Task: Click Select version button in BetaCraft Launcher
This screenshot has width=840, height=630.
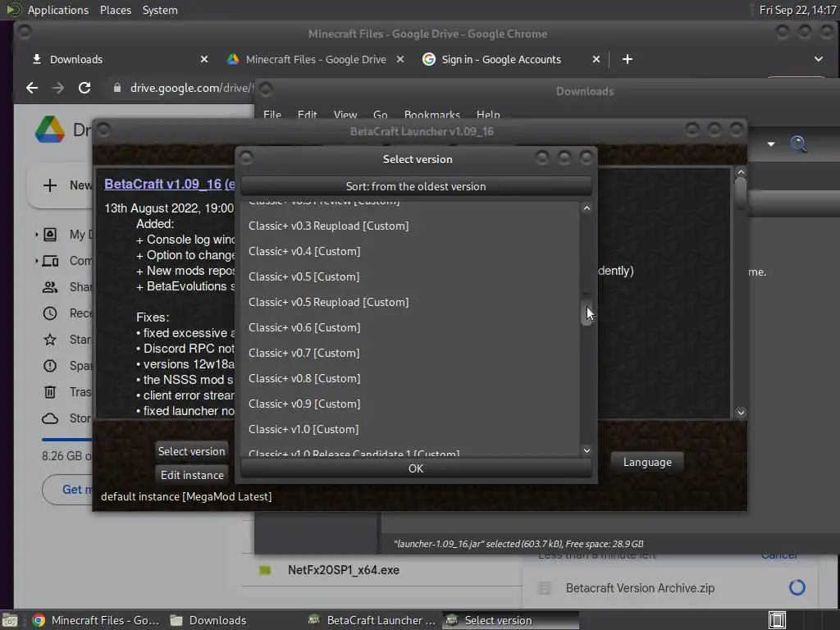Action: point(191,451)
